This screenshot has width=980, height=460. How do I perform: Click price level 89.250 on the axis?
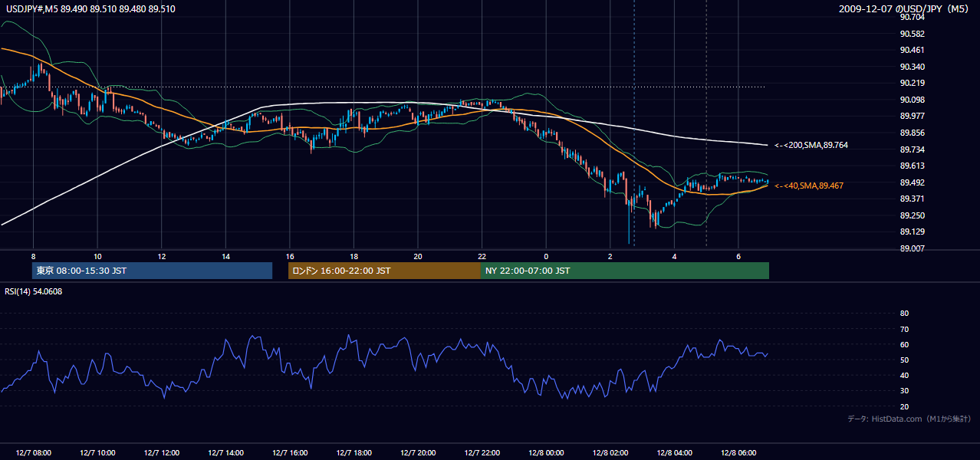(x=912, y=215)
